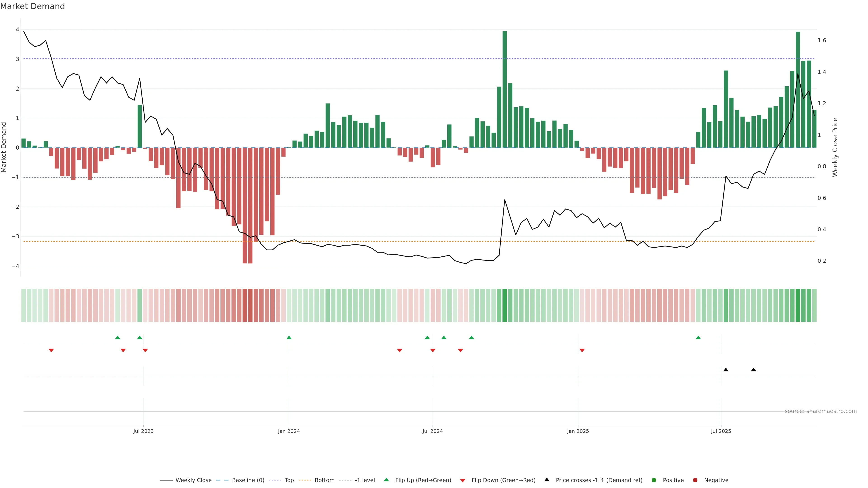Click the green Positive legend dot
Screen dimensions: 868x488
[654, 480]
